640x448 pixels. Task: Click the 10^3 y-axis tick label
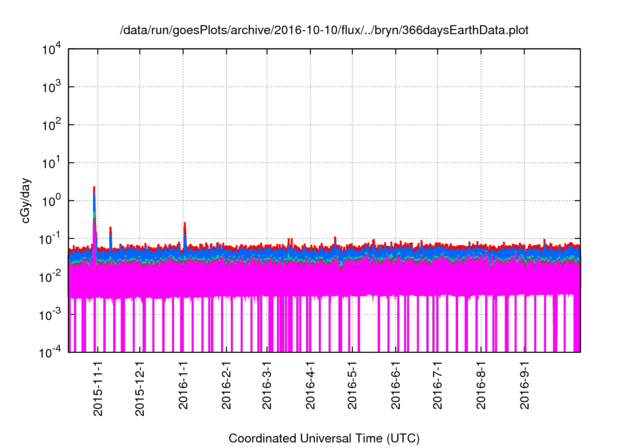53,87
